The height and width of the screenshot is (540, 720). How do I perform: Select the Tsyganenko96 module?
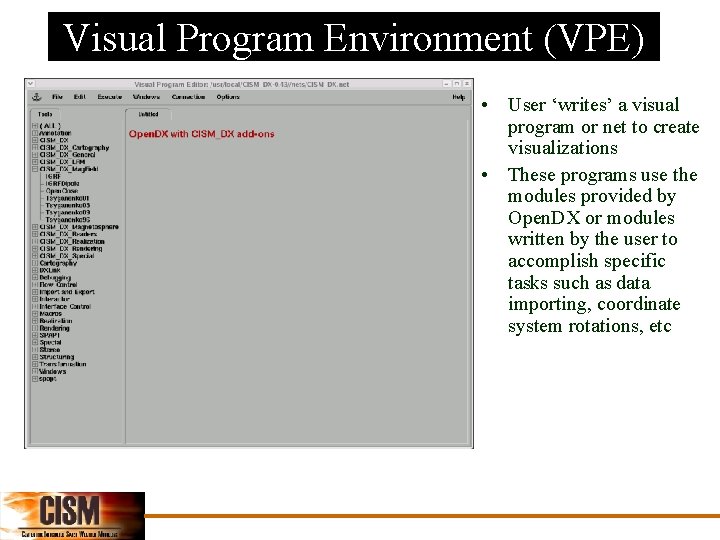tap(68, 220)
